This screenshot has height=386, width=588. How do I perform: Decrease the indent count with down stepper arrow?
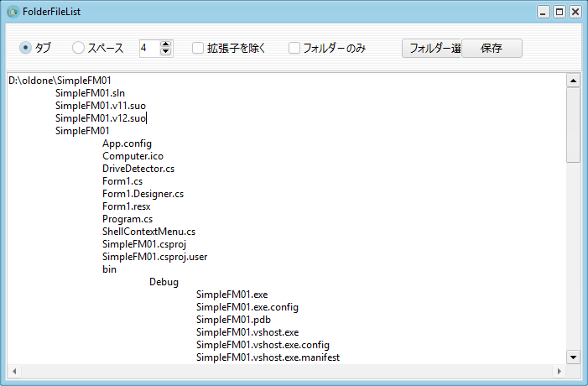165,52
